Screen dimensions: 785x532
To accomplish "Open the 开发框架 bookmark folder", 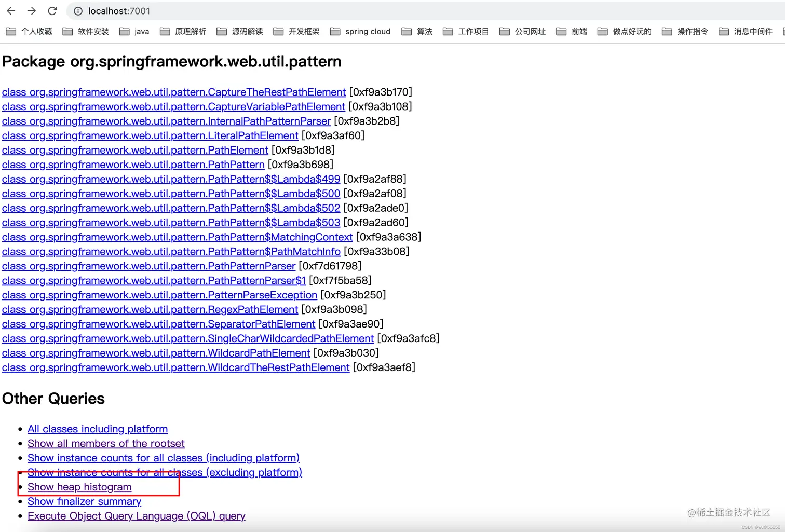I will click(296, 32).
